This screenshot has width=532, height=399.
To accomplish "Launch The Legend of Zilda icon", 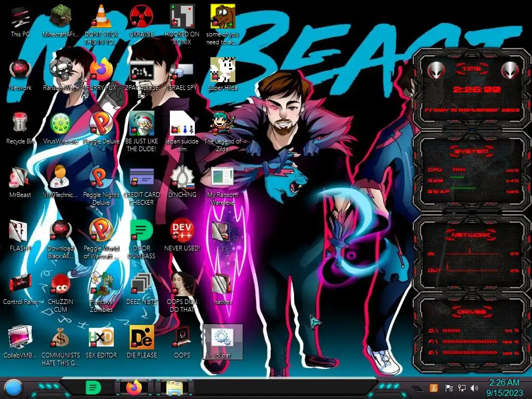I will coord(222,131).
